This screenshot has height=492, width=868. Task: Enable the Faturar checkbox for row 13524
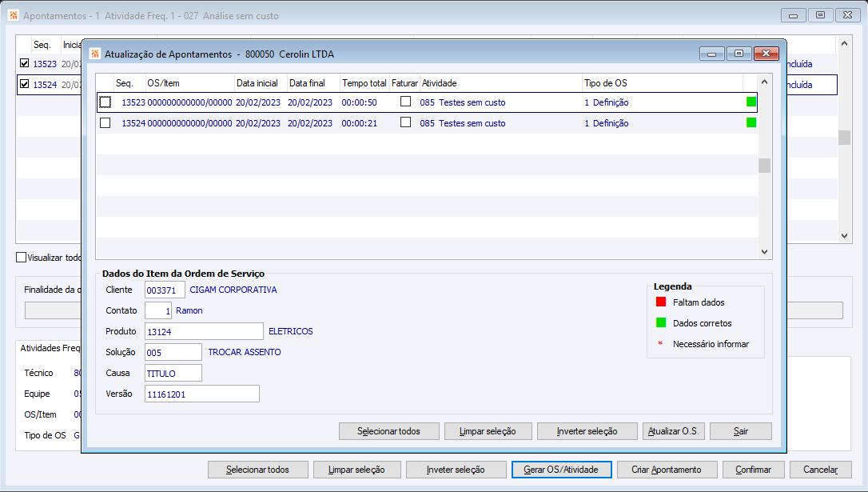[x=406, y=122]
